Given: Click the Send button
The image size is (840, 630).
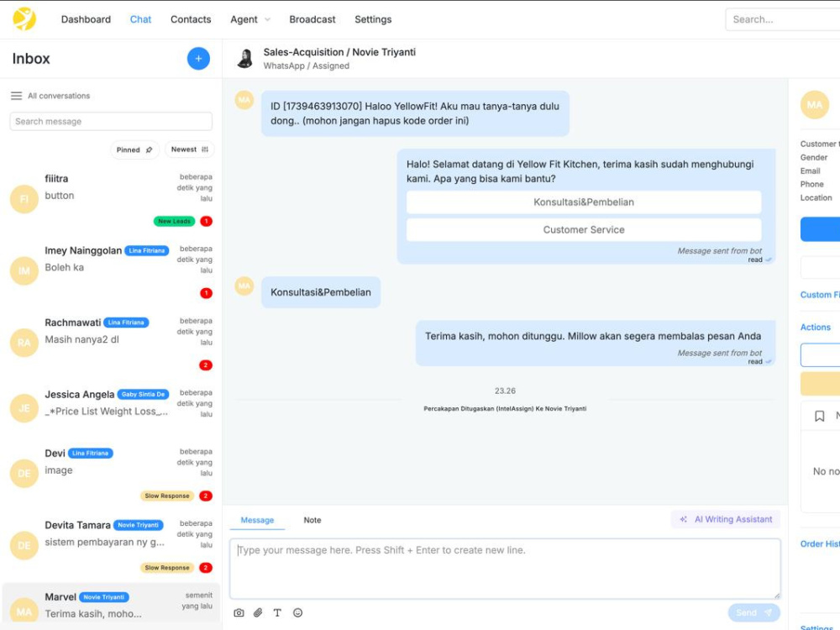Looking at the screenshot, I should pos(753,612).
